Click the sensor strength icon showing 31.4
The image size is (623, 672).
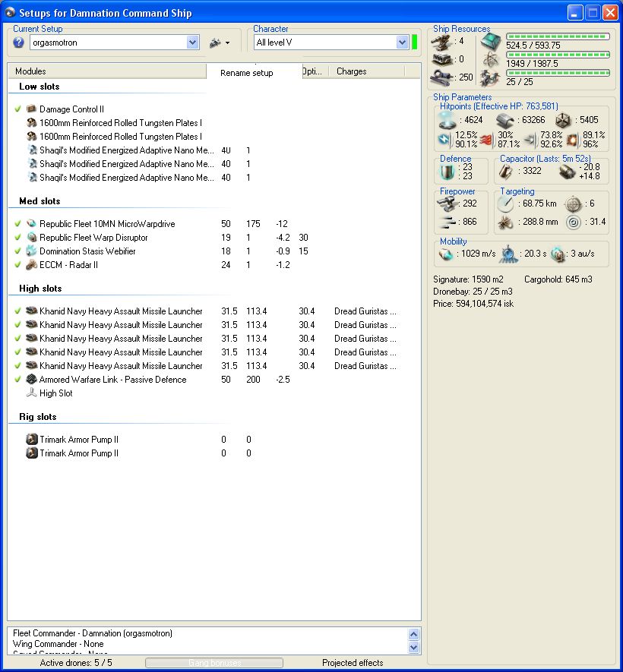click(574, 222)
